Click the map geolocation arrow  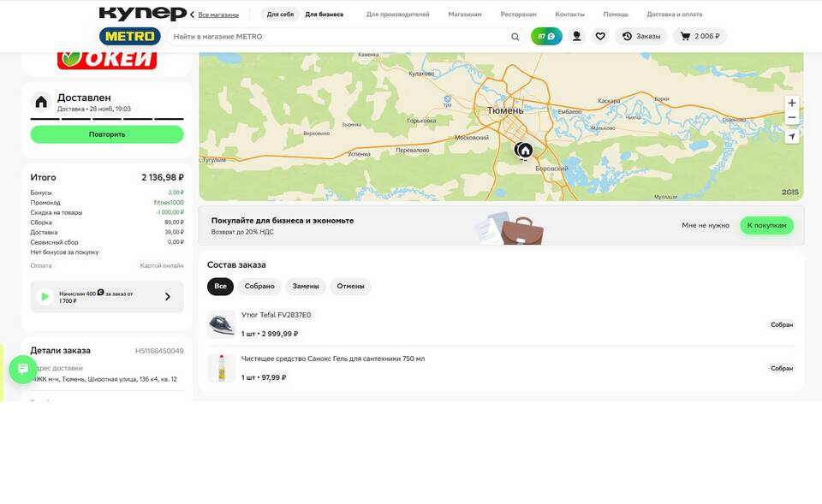point(791,137)
